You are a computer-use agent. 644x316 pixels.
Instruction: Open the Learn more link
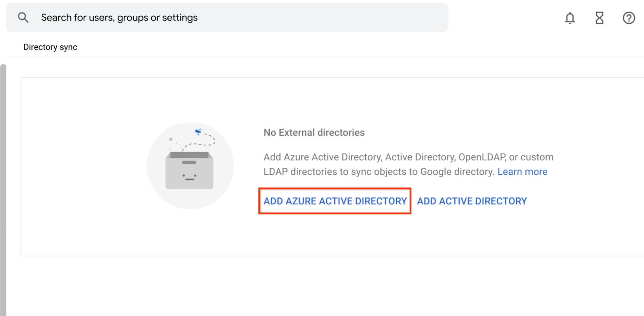(x=522, y=172)
